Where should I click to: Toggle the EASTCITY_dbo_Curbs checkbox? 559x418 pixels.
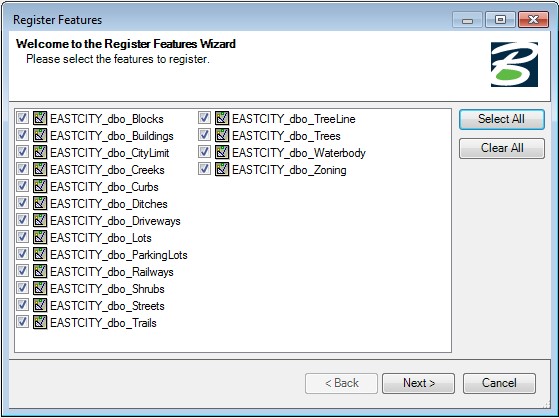(x=22, y=185)
